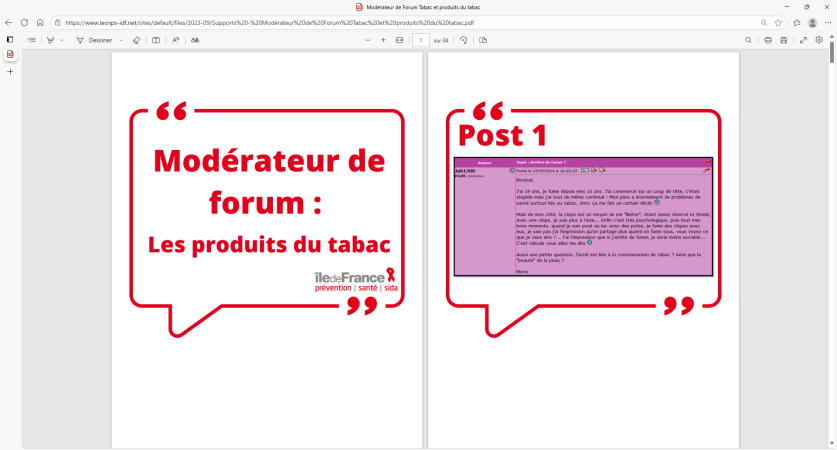Image resolution: width=837 pixels, height=450 pixels.
Task: Save the PDF file
Action: click(784, 40)
